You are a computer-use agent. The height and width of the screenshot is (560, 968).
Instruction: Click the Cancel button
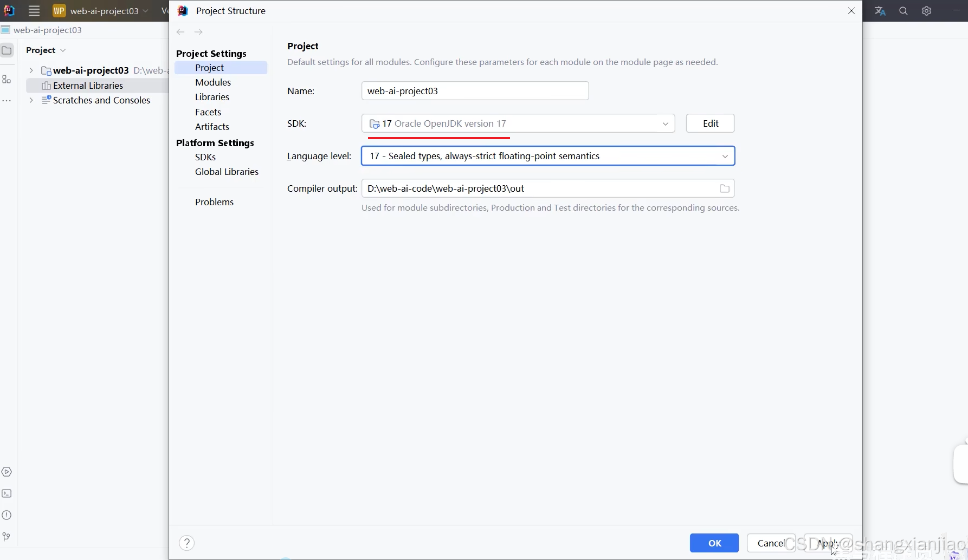(x=771, y=543)
